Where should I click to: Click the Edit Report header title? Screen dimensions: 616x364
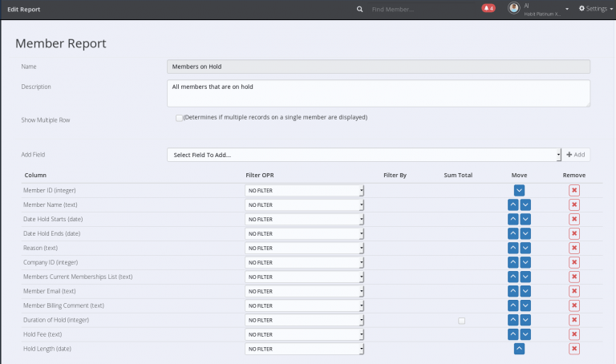pyautogui.click(x=23, y=10)
